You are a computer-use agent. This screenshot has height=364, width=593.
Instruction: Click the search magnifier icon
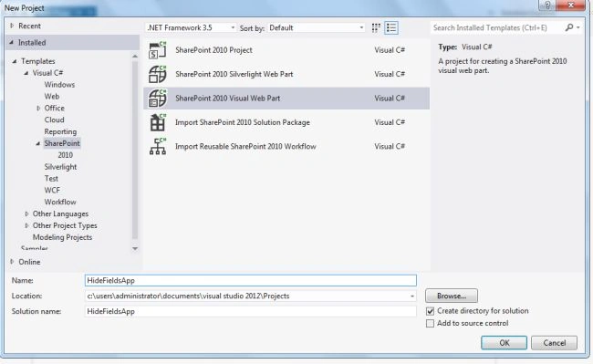tap(568, 27)
